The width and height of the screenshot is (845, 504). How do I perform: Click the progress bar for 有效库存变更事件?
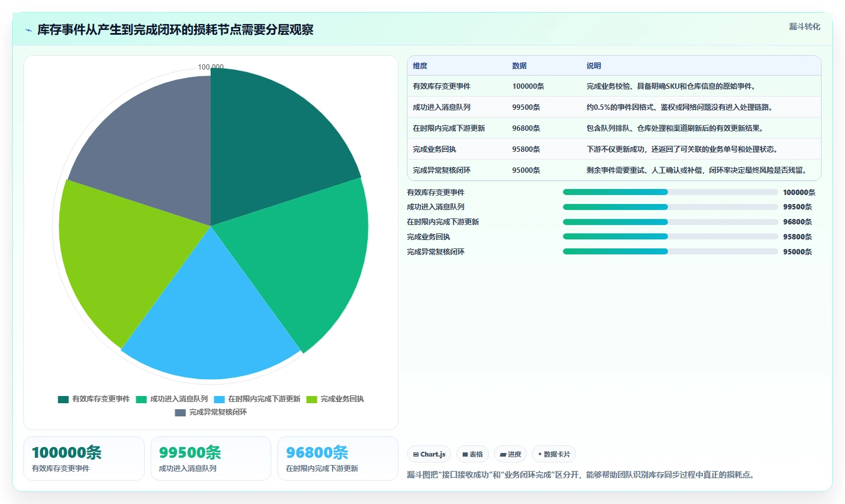(670, 192)
